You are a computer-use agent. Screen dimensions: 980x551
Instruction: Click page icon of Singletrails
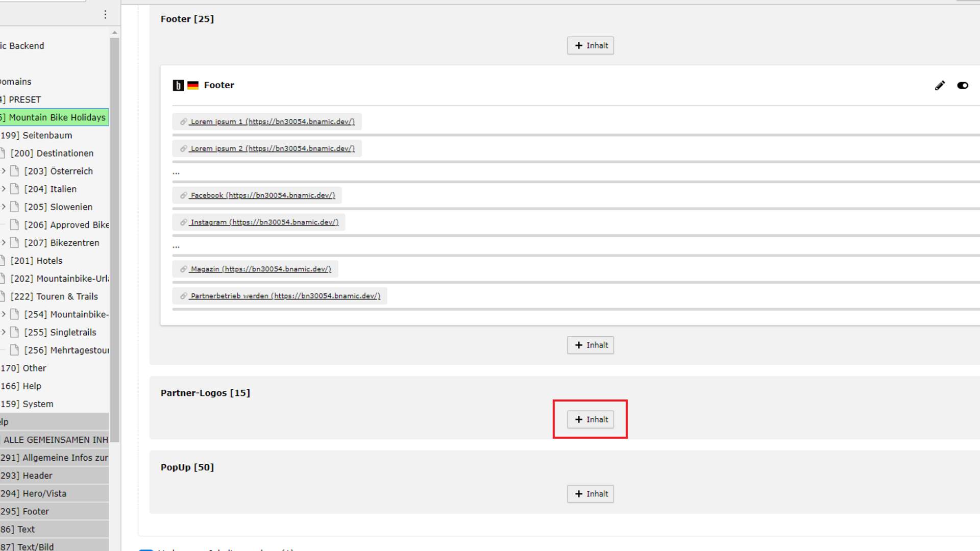15,332
